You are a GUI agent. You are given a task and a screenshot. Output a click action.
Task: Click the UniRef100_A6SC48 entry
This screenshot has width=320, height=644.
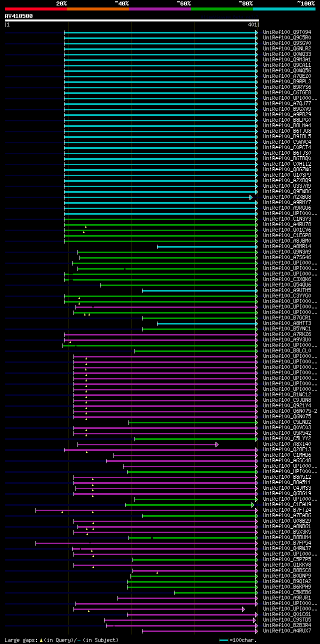pyautogui.click(x=287, y=461)
